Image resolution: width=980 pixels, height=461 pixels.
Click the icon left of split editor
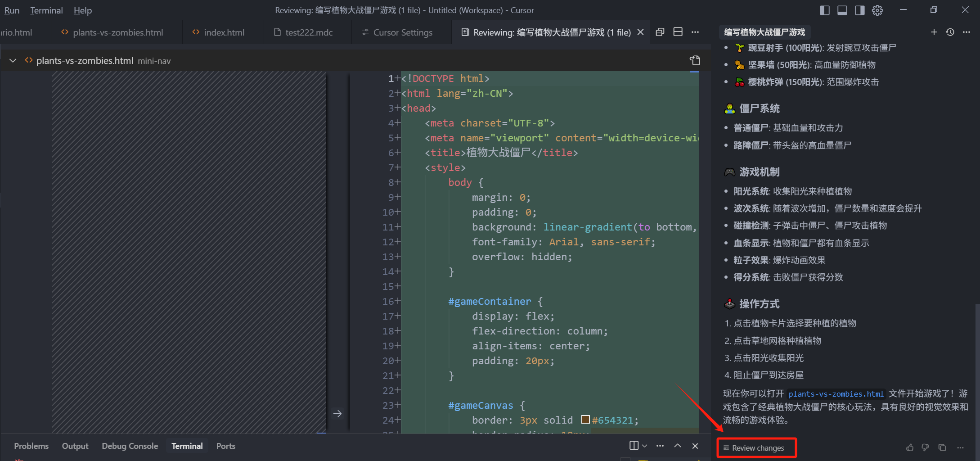[x=660, y=32]
